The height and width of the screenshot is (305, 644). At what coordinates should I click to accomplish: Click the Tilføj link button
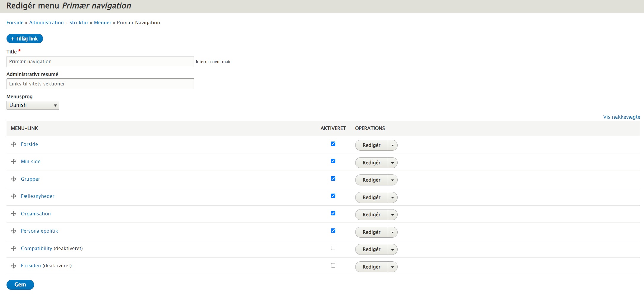pos(25,39)
